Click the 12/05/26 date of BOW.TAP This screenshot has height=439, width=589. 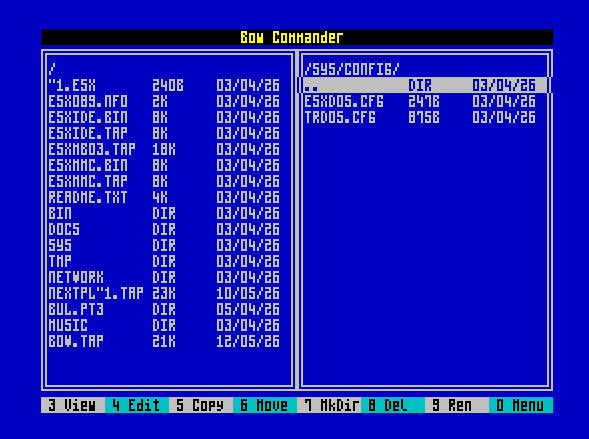pos(248,341)
